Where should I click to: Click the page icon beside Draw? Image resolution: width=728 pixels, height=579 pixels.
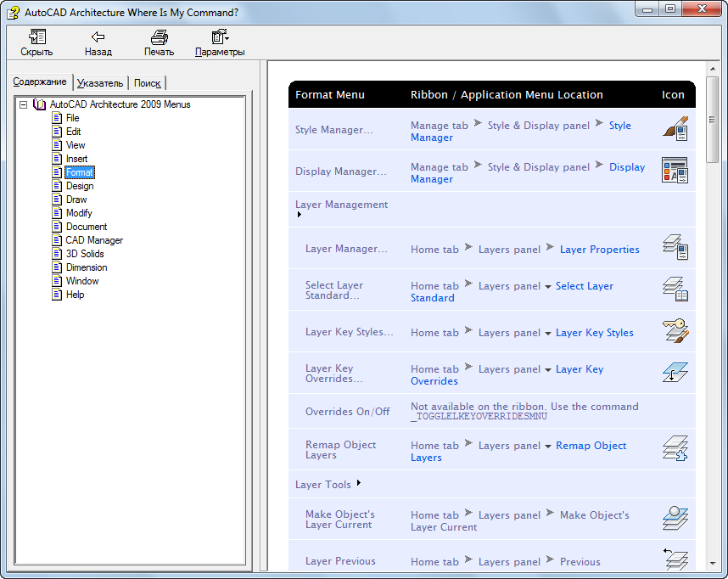[57, 200]
